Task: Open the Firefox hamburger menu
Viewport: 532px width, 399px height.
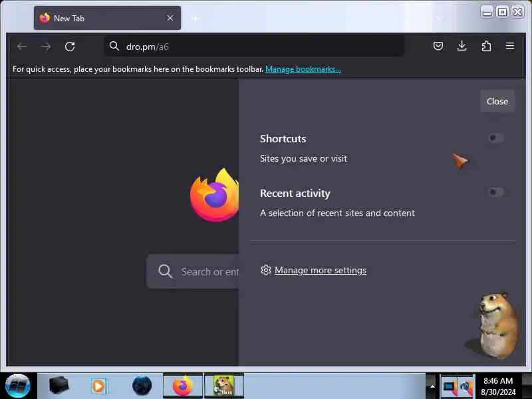Action: click(x=510, y=46)
